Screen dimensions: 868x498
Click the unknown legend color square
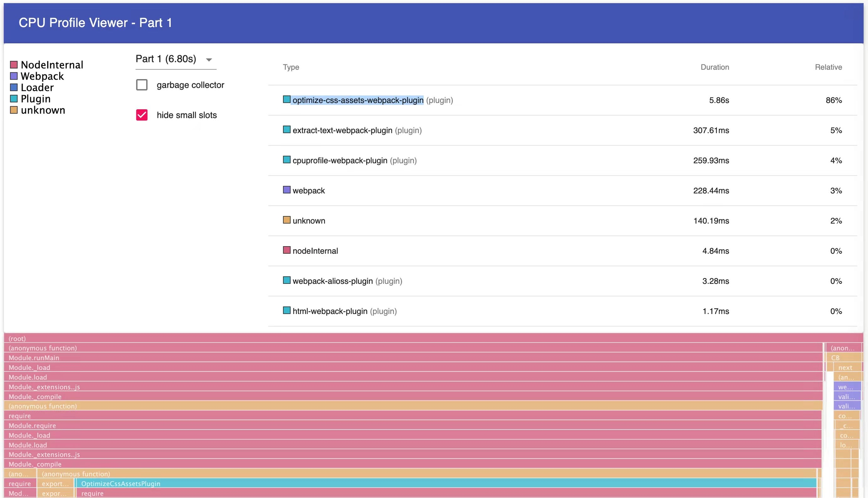(14, 110)
